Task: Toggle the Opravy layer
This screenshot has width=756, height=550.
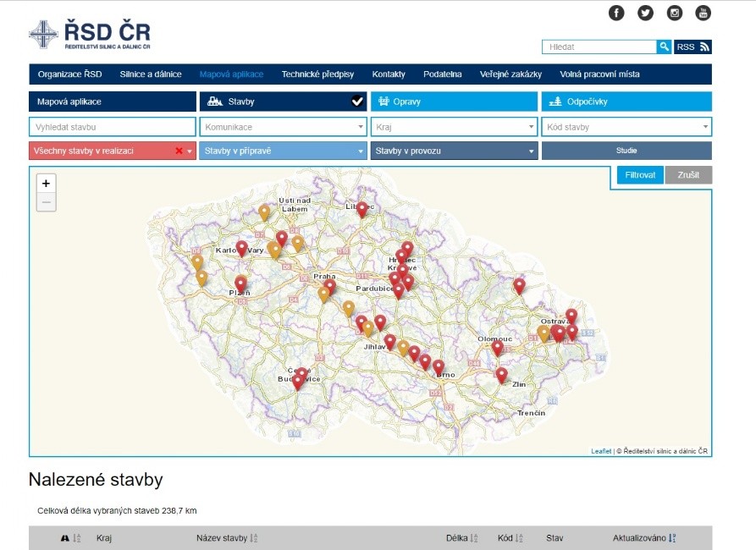Action: click(454, 102)
